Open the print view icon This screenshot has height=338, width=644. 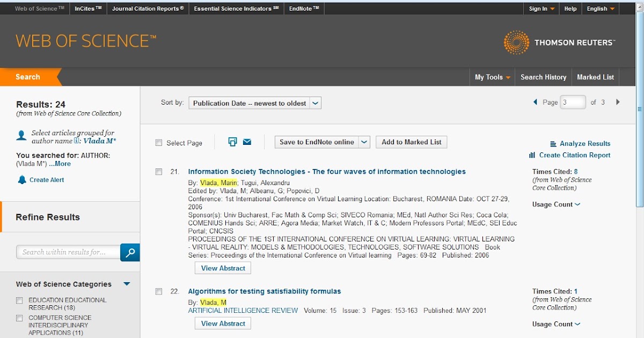coord(232,142)
